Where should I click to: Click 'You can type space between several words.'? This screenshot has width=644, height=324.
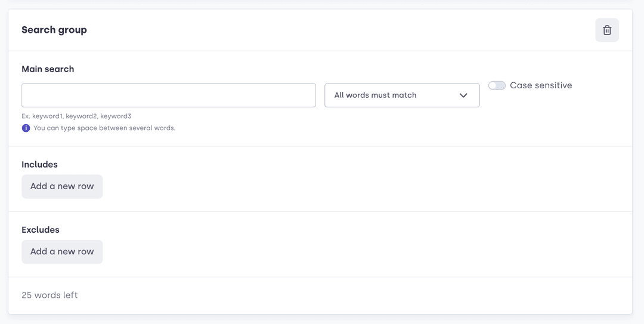click(x=104, y=128)
